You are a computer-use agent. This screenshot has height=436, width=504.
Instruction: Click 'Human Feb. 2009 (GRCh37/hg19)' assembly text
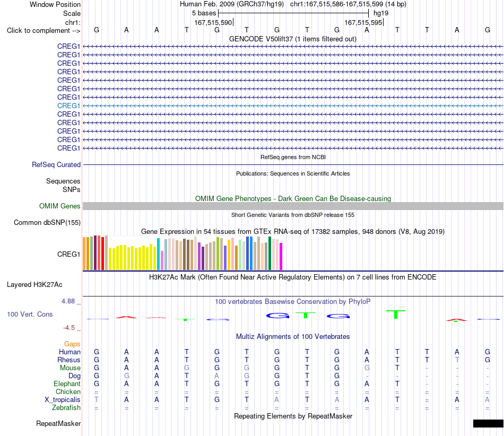pos(232,4)
